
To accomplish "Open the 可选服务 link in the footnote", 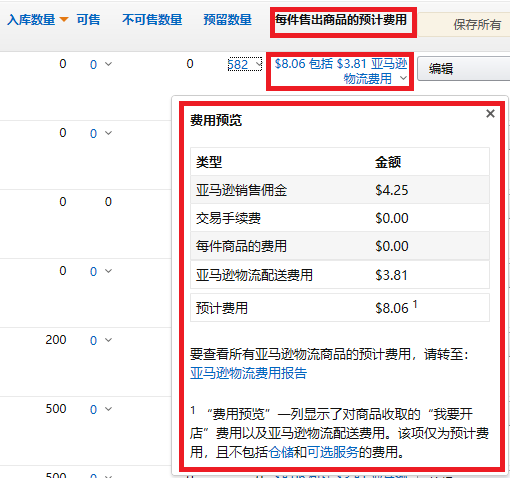I will 333,452.
